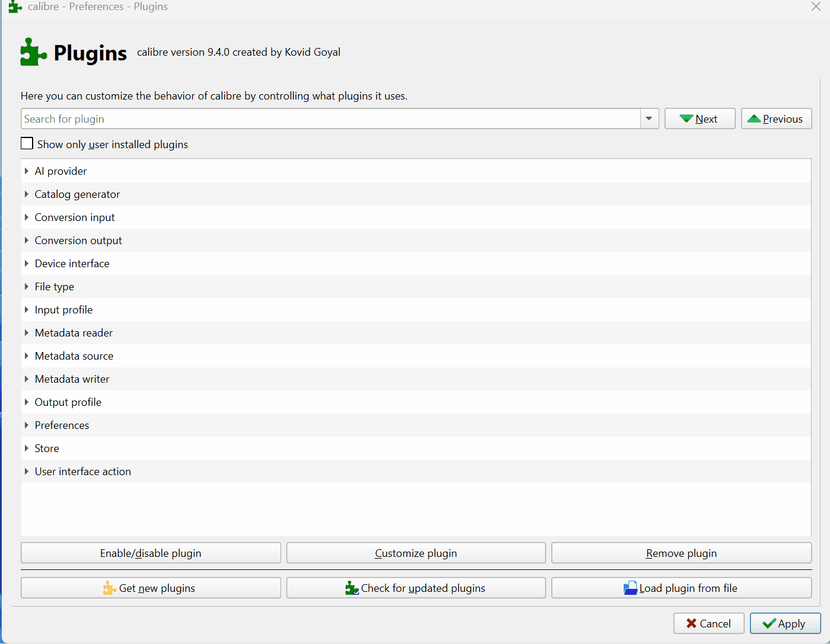Click the green Next arrow button
This screenshot has height=644, width=830.
700,118
